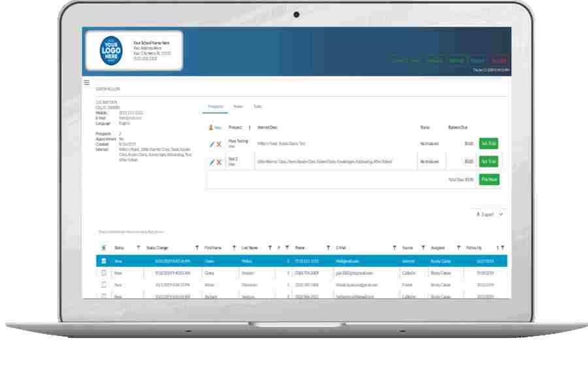Delete the Test 2 prospect with red X
The image size is (588, 391).
pyautogui.click(x=219, y=162)
